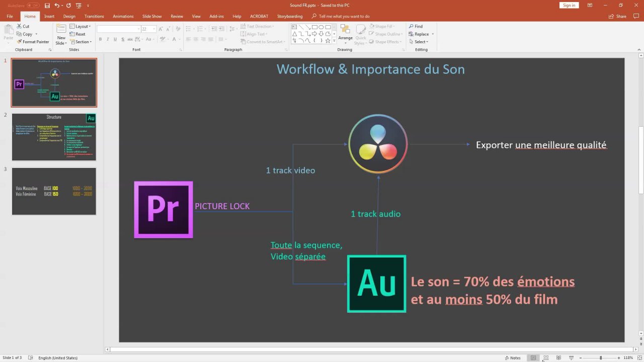This screenshot has height=362, width=644.
Task: Start Slide Show from the status bar icon
Action: pos(571,358)
